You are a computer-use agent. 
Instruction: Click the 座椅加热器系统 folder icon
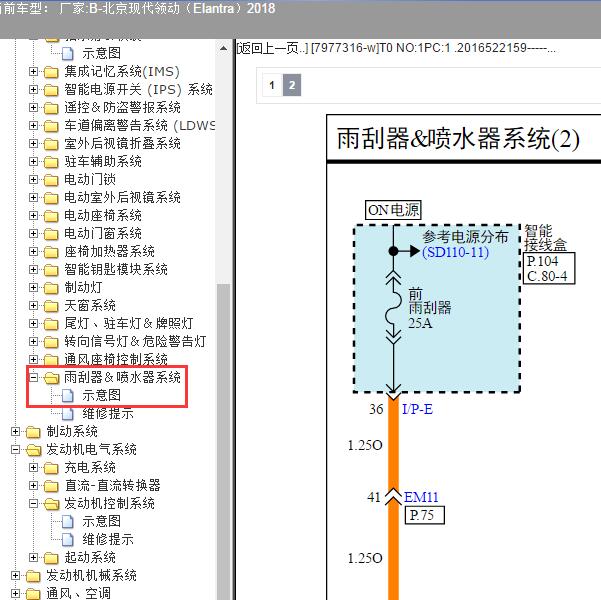pyautogui.click(x=51, y=252)
